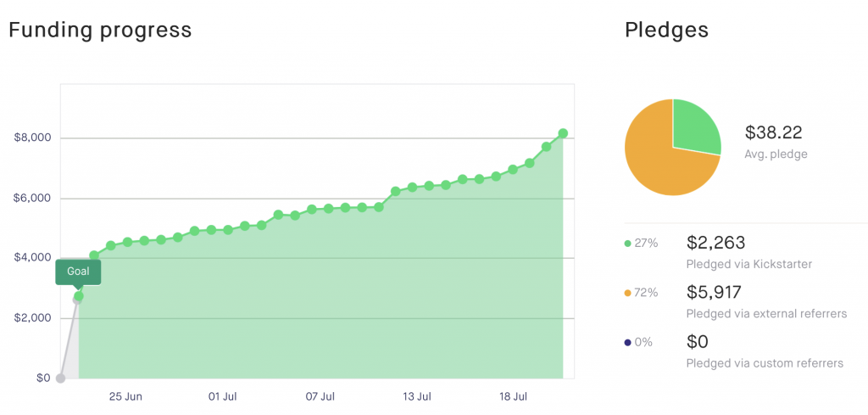Click the green Goal marker label

(78, 272)
